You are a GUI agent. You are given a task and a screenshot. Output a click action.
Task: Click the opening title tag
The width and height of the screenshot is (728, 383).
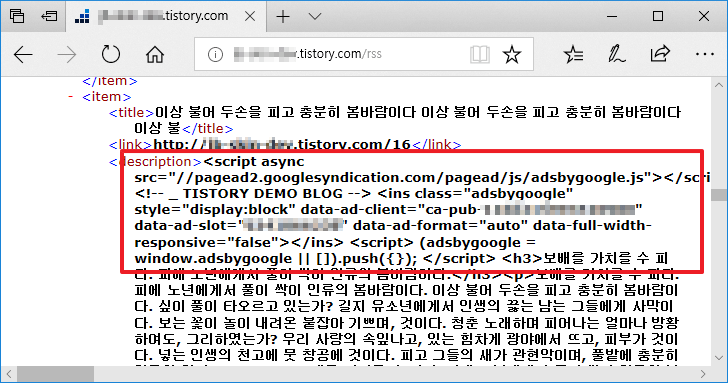coord(131,112)
